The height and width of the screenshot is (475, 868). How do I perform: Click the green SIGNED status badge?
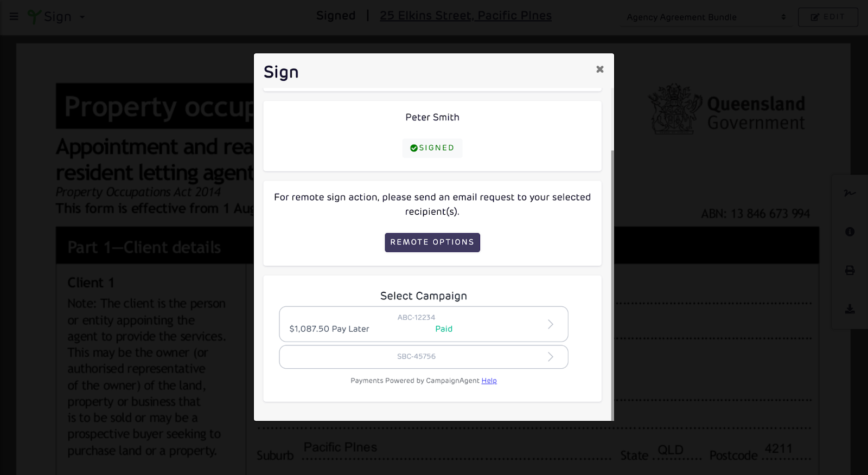[432, 148]
